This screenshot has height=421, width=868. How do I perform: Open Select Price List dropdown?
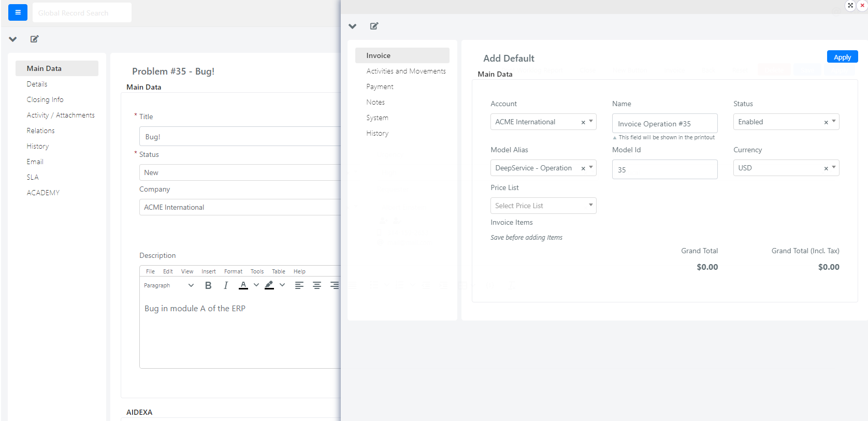pyautogui.click(x=543, y=206)
